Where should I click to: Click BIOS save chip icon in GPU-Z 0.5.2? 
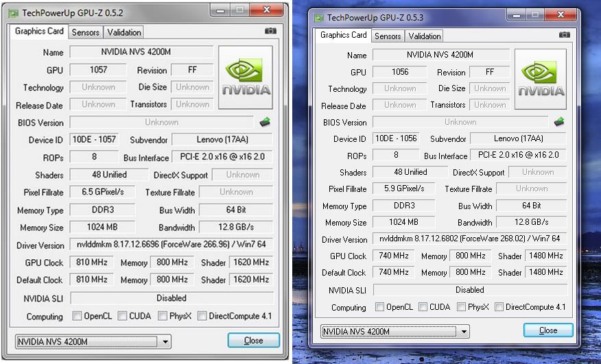coord(265,122)
